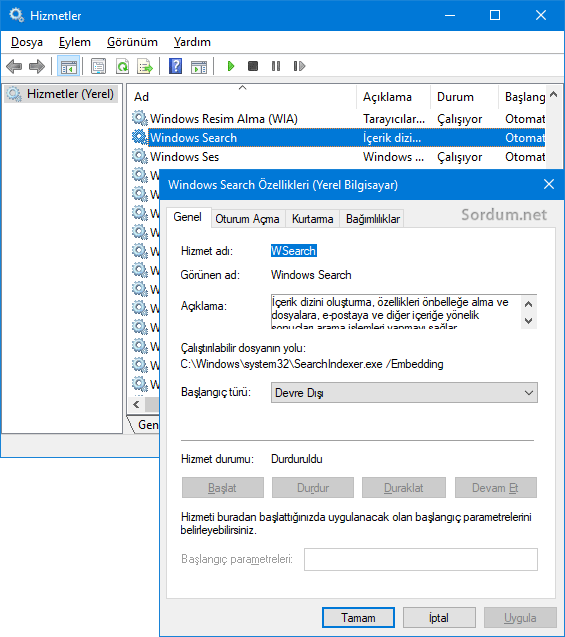565x637 pixels.
Task: Open the Properties toolbar icon
Action: [x=98, y=66]
